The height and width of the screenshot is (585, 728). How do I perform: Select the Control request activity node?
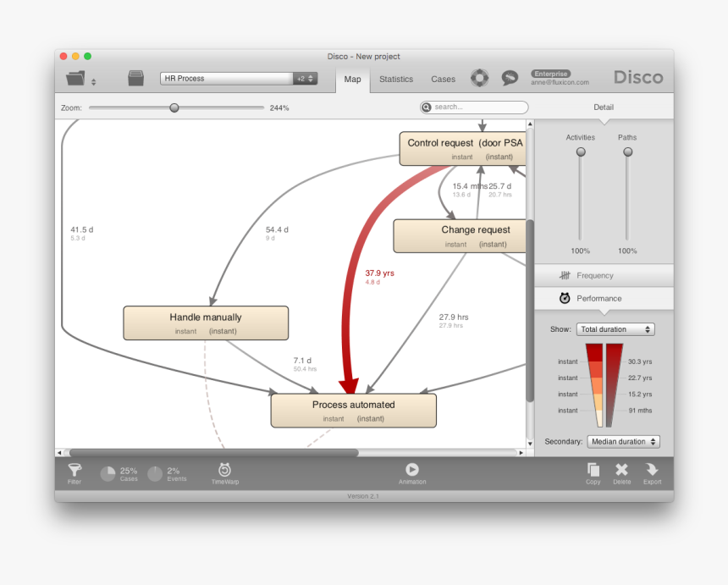463,148
